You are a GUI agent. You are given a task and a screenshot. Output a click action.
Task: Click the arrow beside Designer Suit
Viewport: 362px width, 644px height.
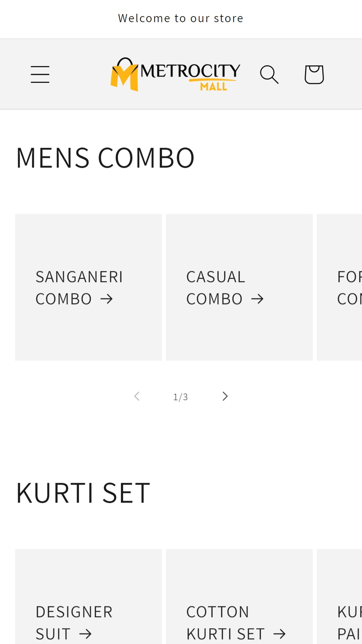click(85, 634)
